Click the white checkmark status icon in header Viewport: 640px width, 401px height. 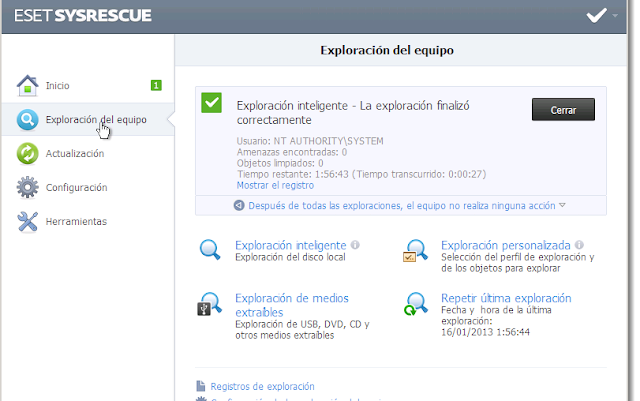click(597, 16)
